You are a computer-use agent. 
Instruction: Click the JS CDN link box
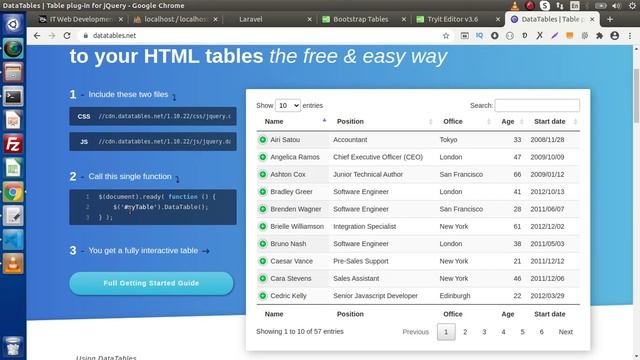pos(153,142)
